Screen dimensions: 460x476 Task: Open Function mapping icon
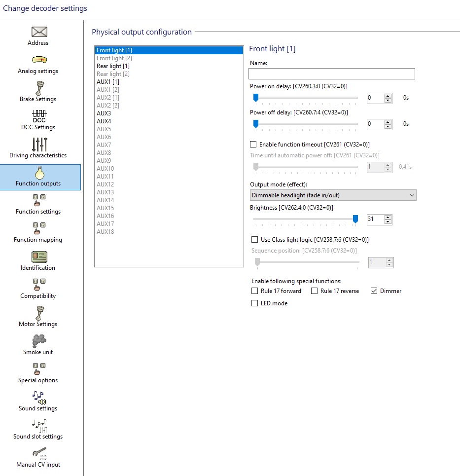[39, 228]
